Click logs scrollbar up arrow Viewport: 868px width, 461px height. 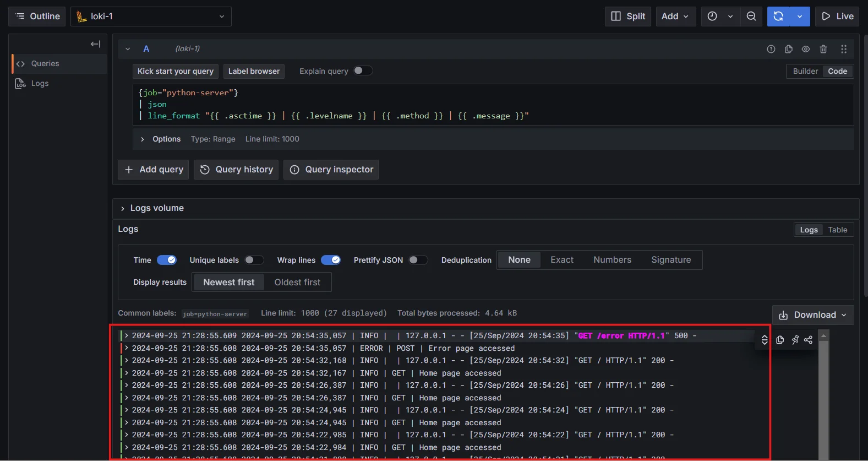click(x=823, y=335)
